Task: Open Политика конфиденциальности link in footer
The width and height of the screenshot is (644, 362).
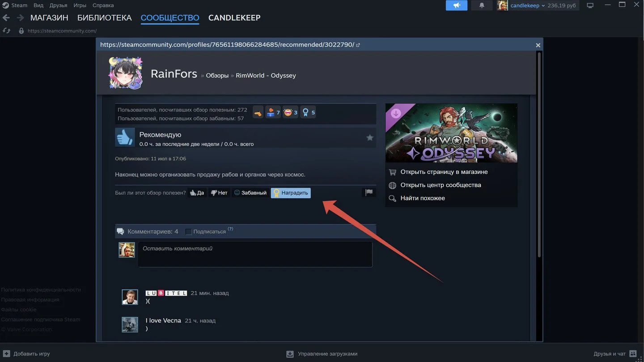Action: click(41, 290)
